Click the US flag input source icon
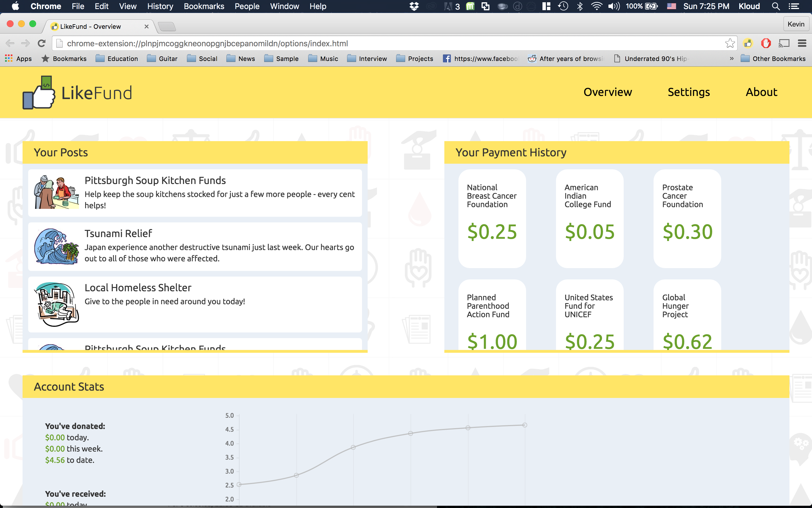The image size is (812, 508). pyautogui.click(x=671, y=6)
